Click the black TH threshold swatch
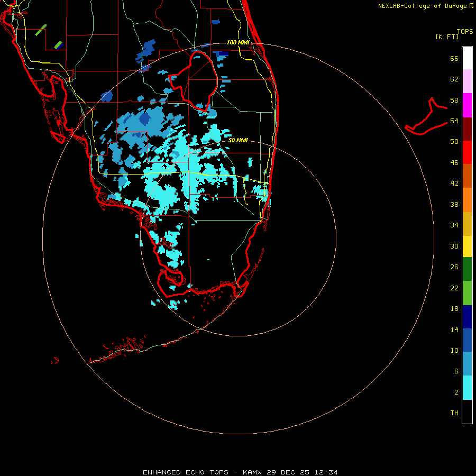476x476 pixels. (x=467, y=411)
